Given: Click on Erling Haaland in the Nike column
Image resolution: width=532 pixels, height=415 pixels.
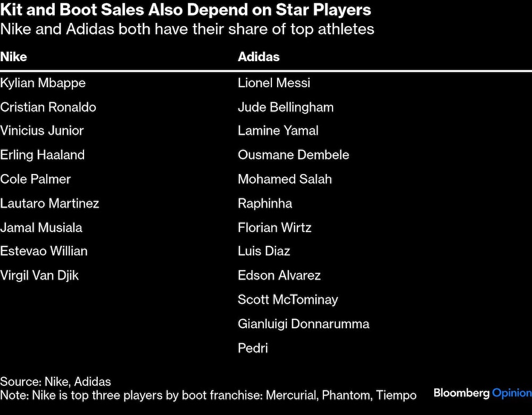Looking at the screenshot, I should point(43,155).
